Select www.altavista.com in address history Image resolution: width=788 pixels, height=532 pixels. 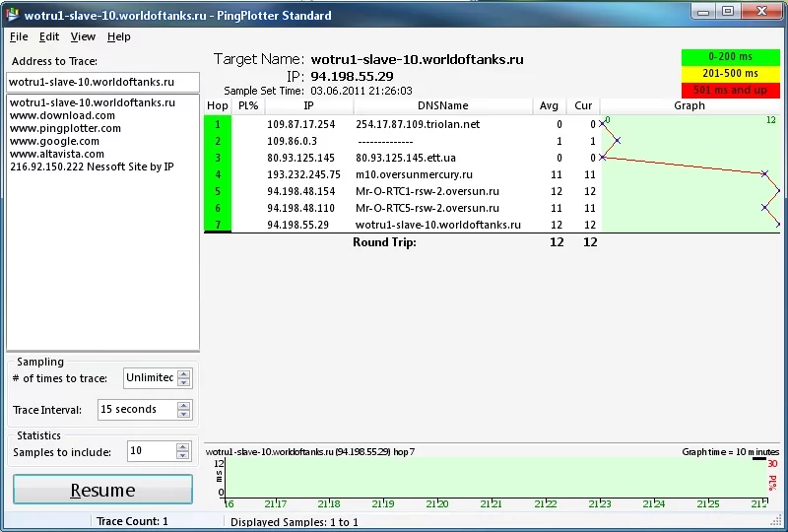point(57,154)
